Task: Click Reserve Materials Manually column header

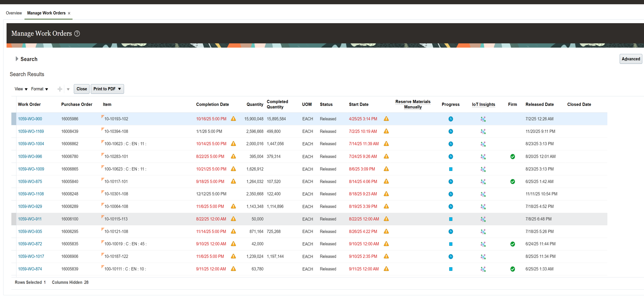Action: tap(413, 104)
